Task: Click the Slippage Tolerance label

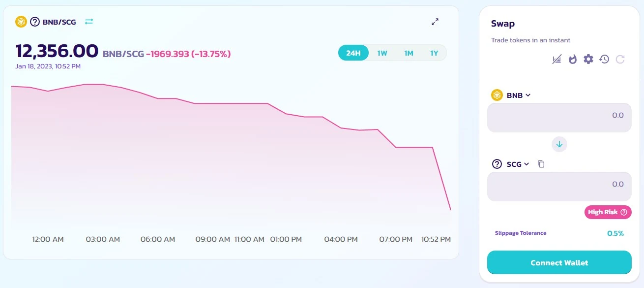Action: click(x=521, y=233)
